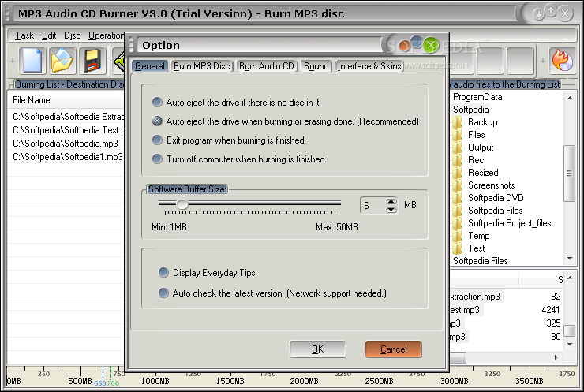Click the New task blank page icon

tap(32, 60)
